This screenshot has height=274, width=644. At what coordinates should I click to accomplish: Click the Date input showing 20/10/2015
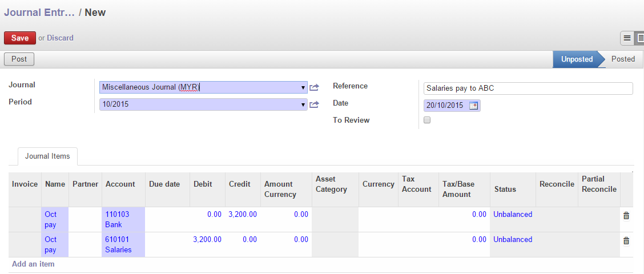452,106
